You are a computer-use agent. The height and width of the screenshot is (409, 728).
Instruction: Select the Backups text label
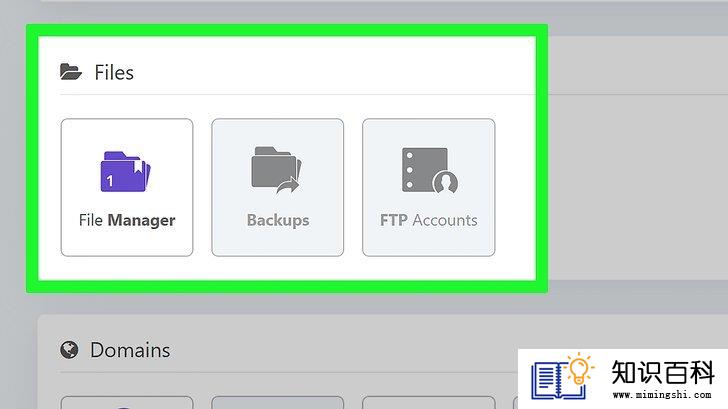(x=278, y=220)
